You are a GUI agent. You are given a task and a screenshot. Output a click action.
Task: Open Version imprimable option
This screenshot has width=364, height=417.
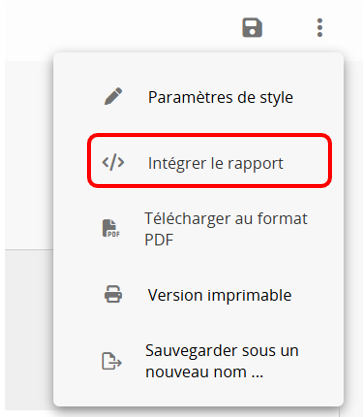(199, 295)
